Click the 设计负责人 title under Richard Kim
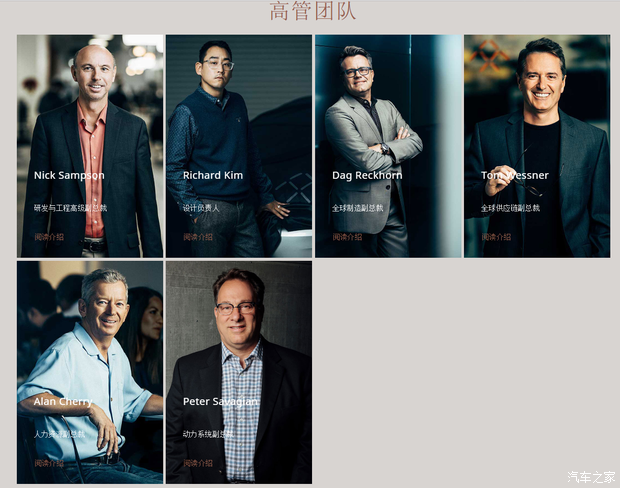Image resolution: width=620 pixels, height=488 pixels. tap(201, 208)
